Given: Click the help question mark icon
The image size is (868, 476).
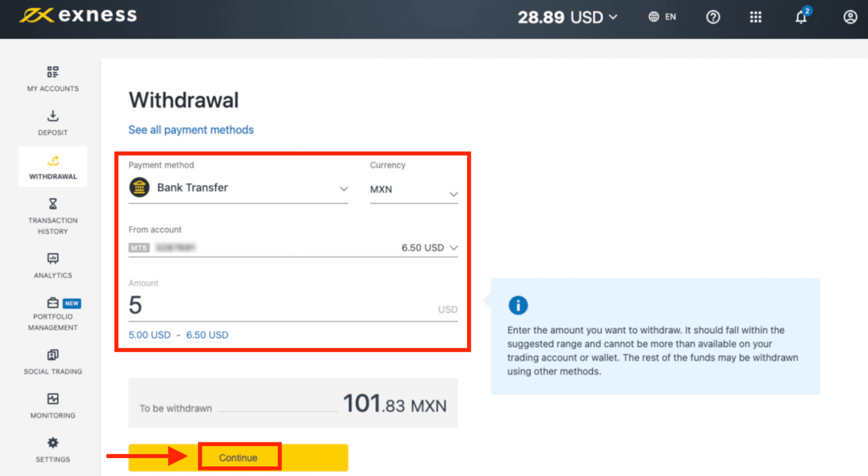Looking at the screenshot, I should pyautogui.click(x=713, y=17).
